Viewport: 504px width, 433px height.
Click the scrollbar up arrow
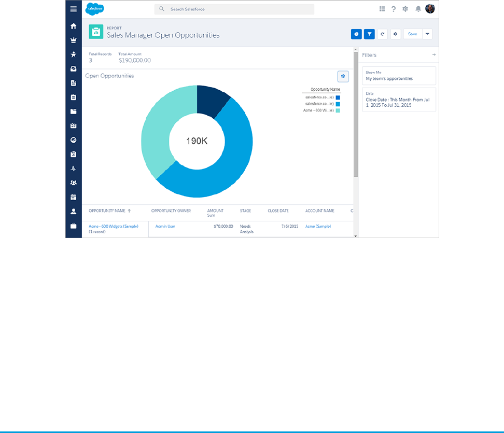[356, 50]
